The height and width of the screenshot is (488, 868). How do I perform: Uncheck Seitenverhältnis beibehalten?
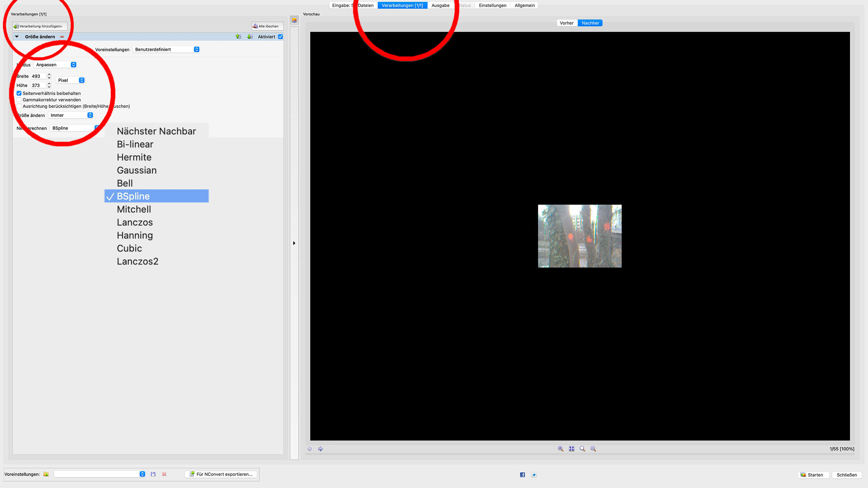pyautogui.click(x=19, y=93)
